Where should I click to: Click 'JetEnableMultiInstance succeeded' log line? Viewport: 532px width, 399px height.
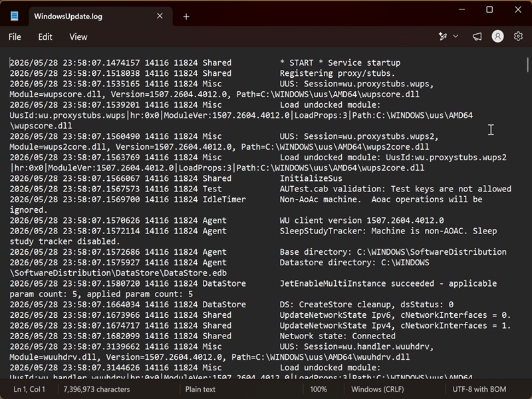(x=388, y=284)
